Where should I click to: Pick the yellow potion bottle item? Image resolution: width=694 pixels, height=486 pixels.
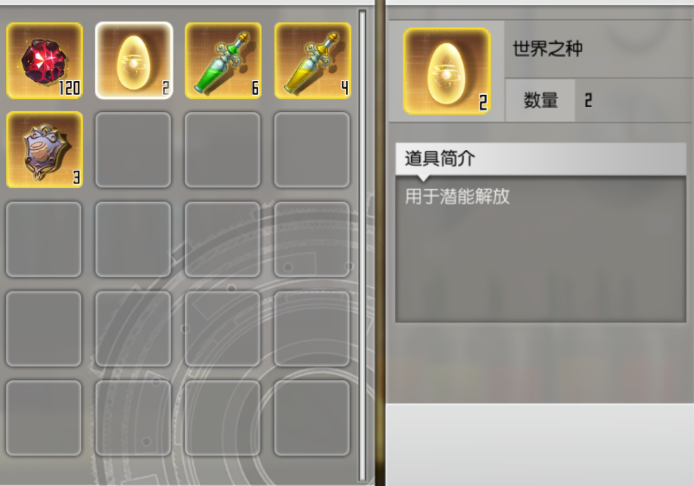[x=312, y=61]
